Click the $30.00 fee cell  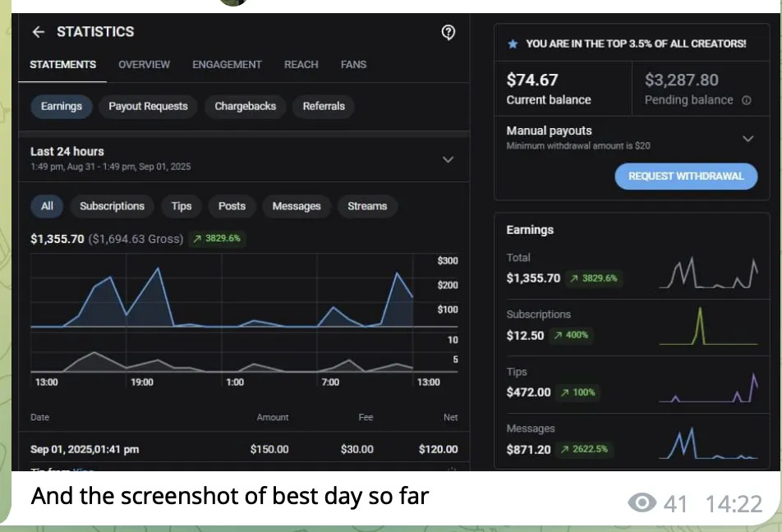point(357,449)
